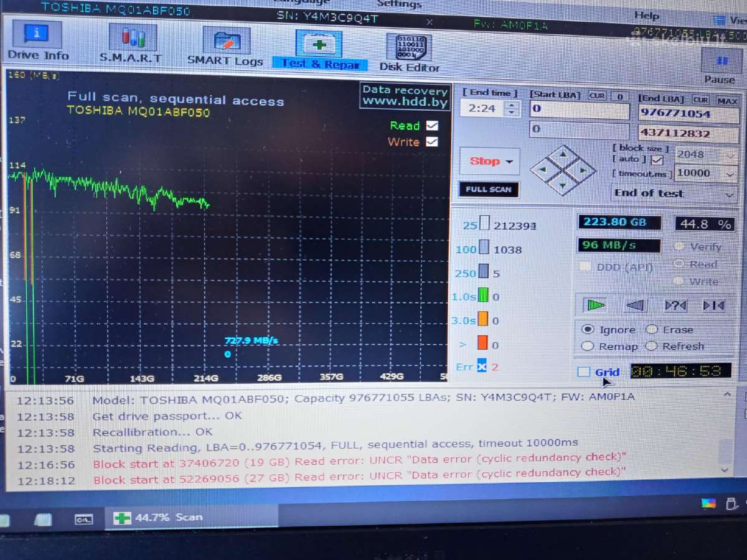
Task: Toggle the Read graph checkbox
Action: 432,126
